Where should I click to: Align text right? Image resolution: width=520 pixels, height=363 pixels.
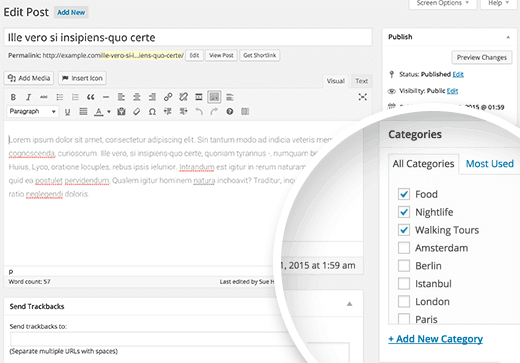(x=152, y=97)
